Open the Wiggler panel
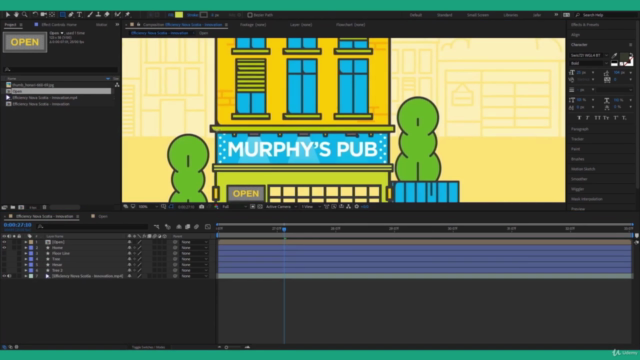The width and height of the screenshot is (640, 360). pyautogui.click(x=578, y=189)
